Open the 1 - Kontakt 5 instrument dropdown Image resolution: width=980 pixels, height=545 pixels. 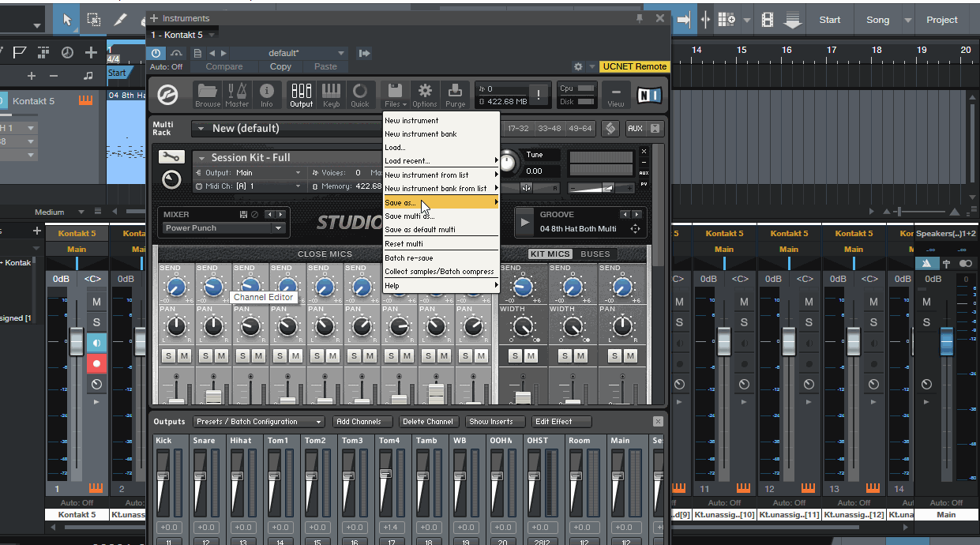(x=183, y=35)
